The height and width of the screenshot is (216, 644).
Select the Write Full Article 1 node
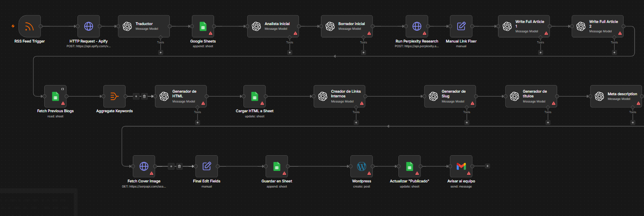[x=524, y=26]
